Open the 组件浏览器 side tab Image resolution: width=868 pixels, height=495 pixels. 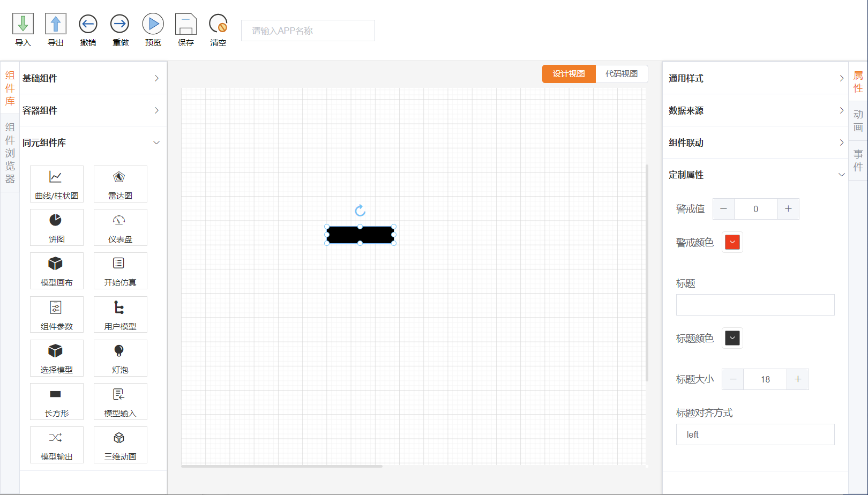click(x=10, y=153)
